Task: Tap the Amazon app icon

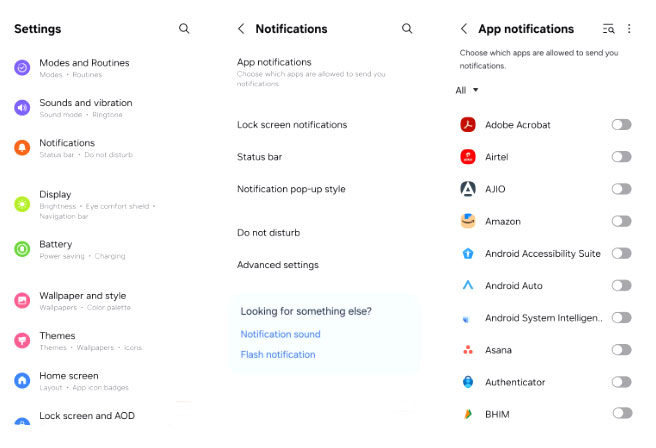Action: click(467, 221)
